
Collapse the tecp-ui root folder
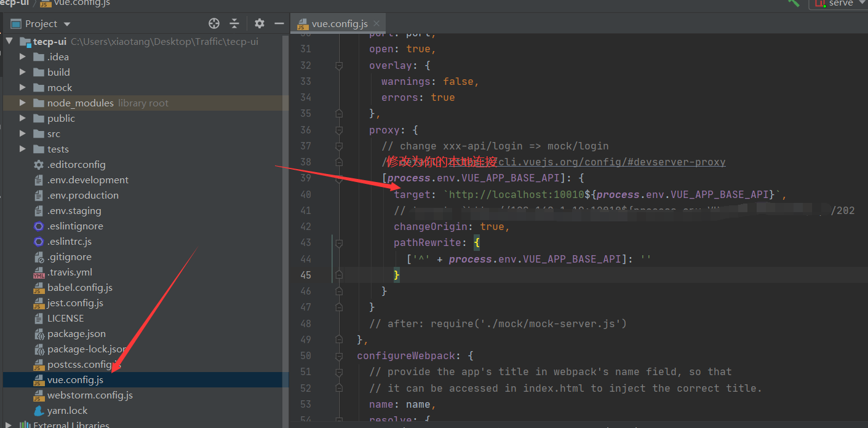point(10,42)
